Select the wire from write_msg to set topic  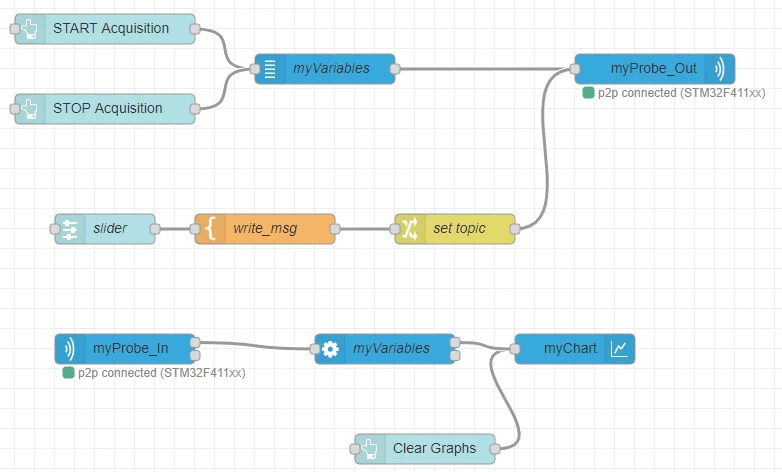365,229
